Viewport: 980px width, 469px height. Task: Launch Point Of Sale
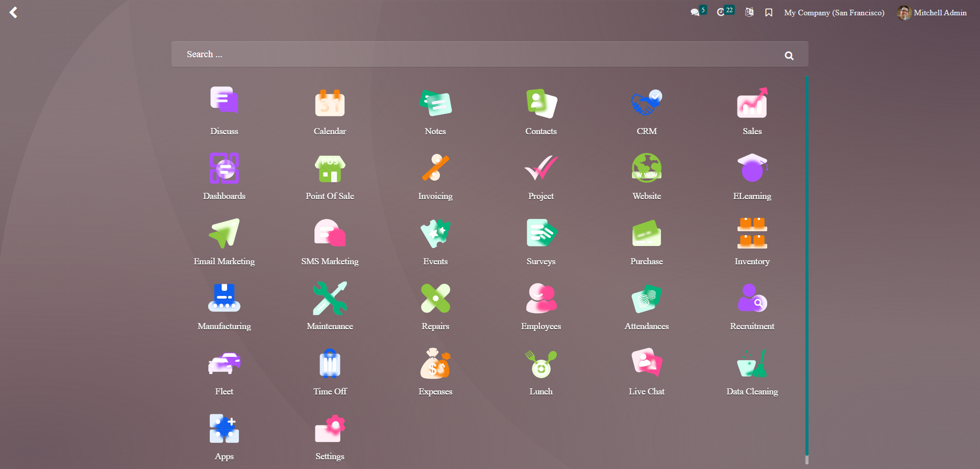330,176
